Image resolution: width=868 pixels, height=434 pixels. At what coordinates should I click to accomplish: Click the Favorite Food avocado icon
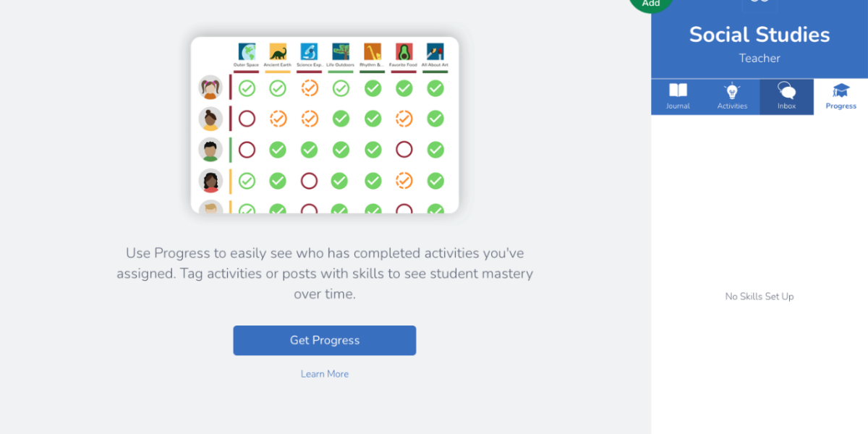tap(404, 52)
